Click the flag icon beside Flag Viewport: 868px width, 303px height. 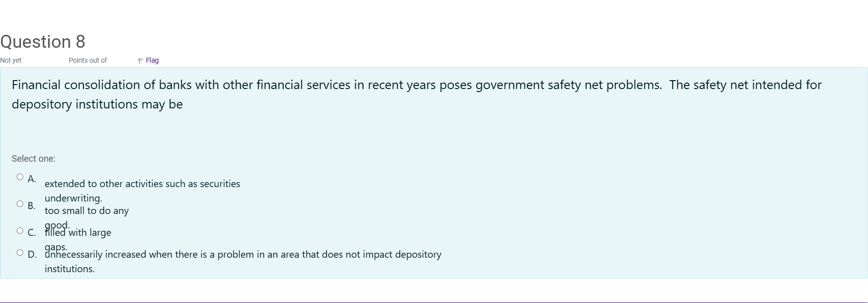[x=140, y=61]
